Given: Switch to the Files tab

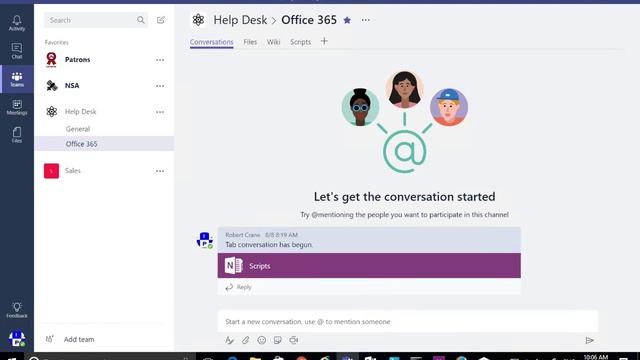Looking at the screenshot, I should [x=250, y=42].
